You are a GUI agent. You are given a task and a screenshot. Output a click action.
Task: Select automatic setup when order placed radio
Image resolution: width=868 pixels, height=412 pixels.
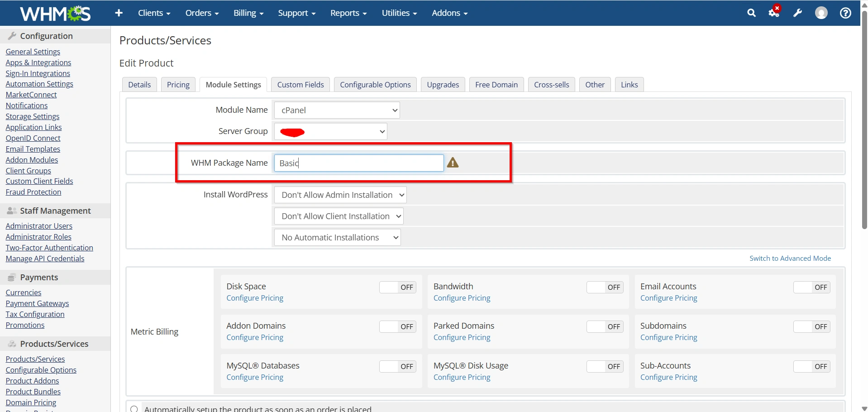tap(134, 409)
